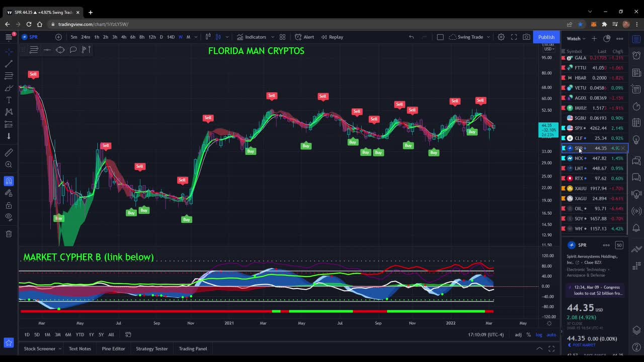Open the Text Notes tab
644x362 pixels.
point(80,348)
